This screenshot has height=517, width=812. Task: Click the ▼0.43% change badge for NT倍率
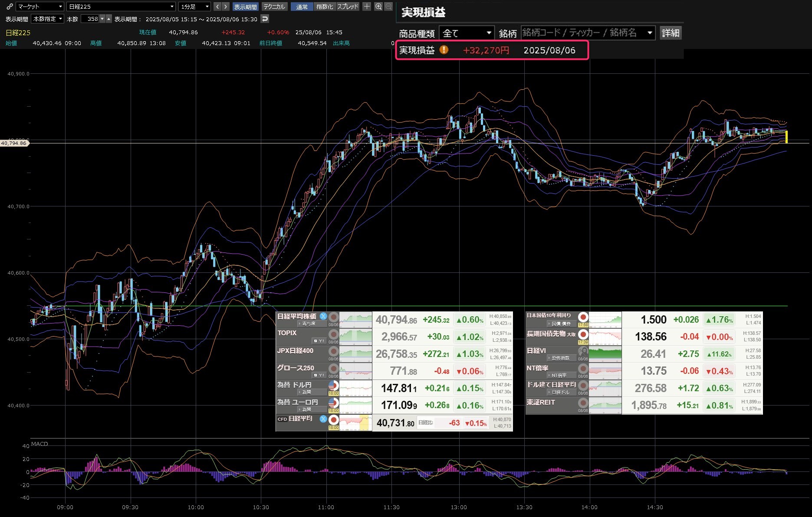point(719,371)
